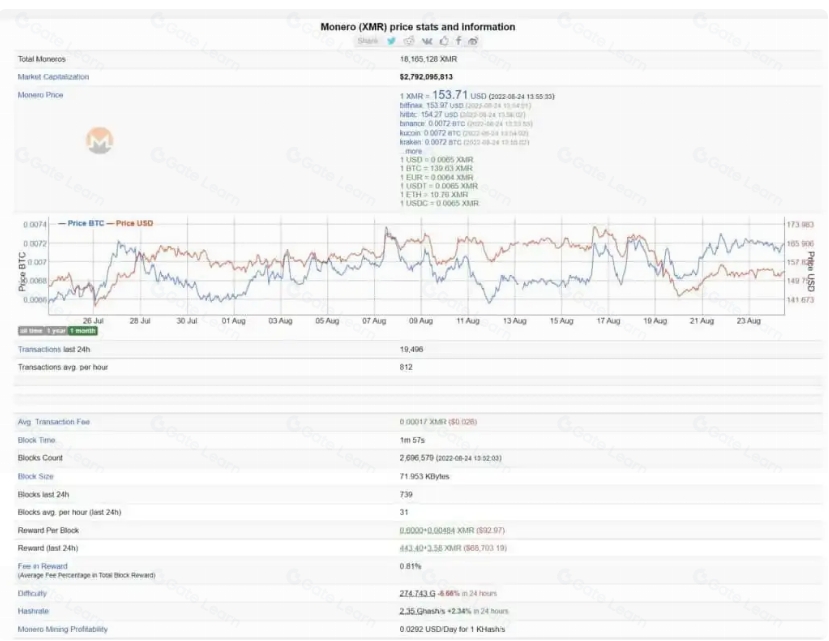The image size is (829, 641).
Task: Switch the chart to 1 year
Action: click(56, 331)
